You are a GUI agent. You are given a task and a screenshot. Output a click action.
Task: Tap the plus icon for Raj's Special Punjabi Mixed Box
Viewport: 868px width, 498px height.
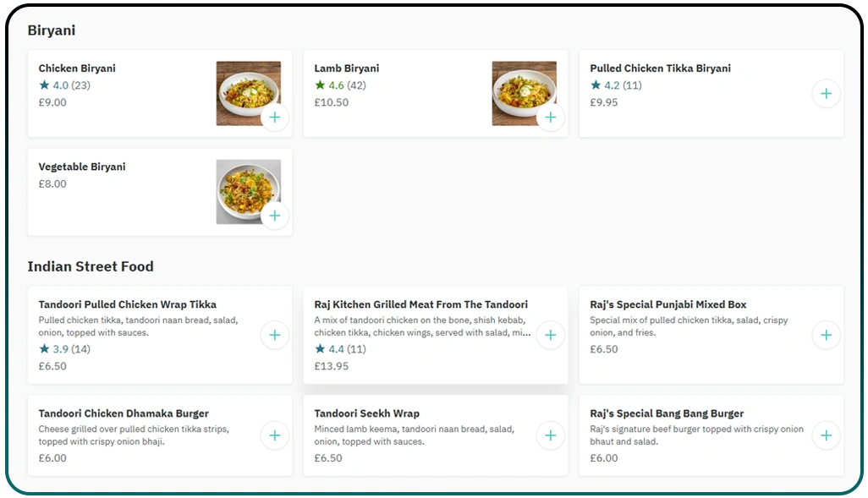[x=826, y=335]
